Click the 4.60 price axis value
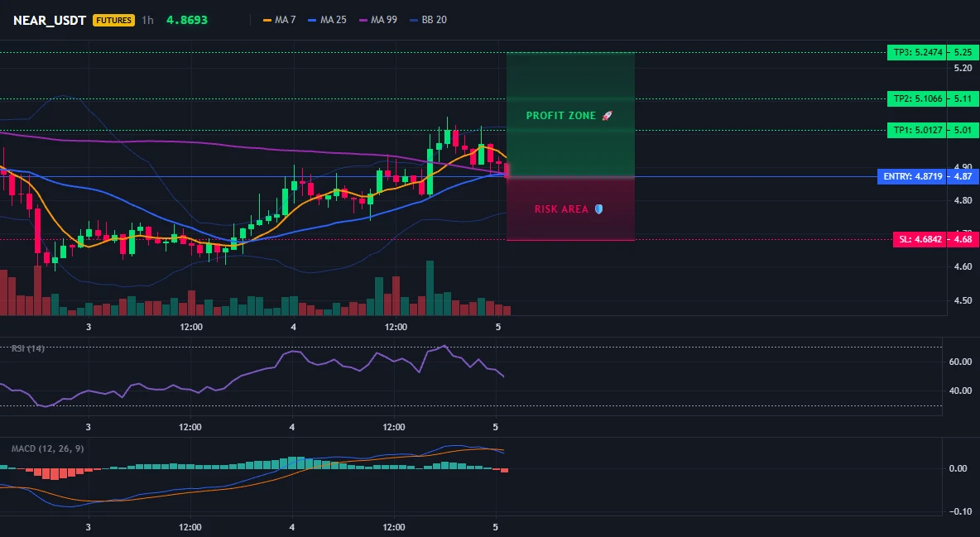This screenshot has height=537, width=980. point(963,267)
